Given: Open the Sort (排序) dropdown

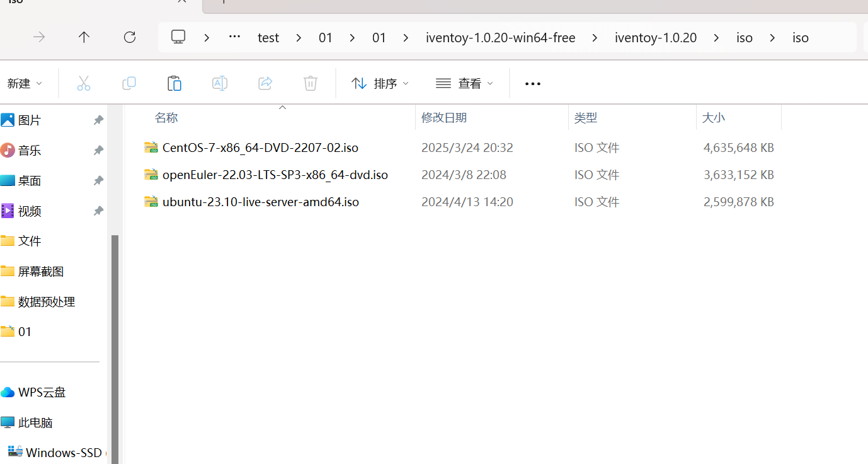Looking at the screenshot, I should [x=380, y=83].
